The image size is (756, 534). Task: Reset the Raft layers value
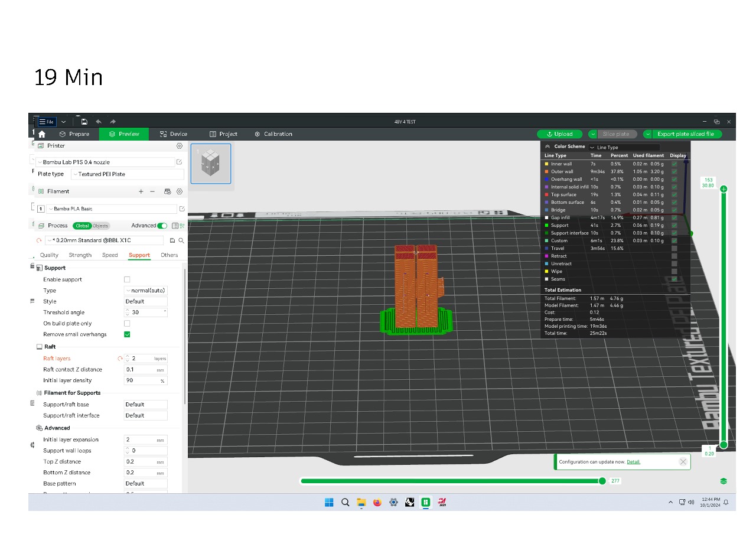[120, 359]
